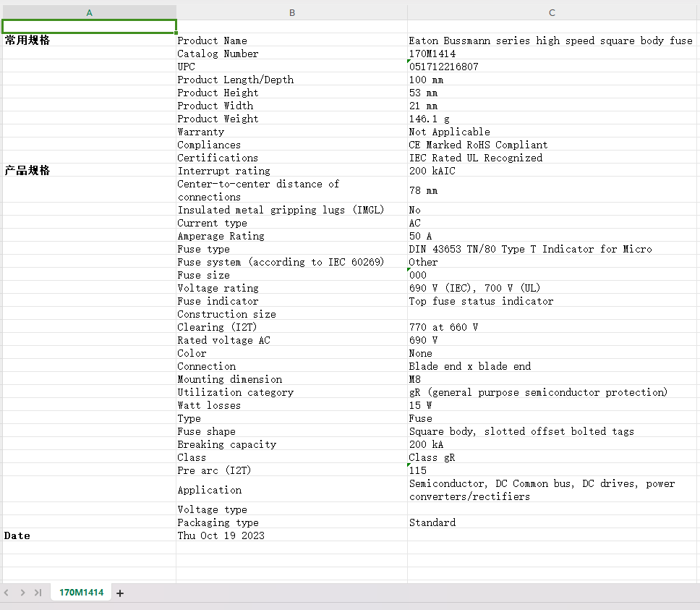
Task: Select the Center-to-center distance of connections cell
Action: pyautogui.click(x=292, y=190)
